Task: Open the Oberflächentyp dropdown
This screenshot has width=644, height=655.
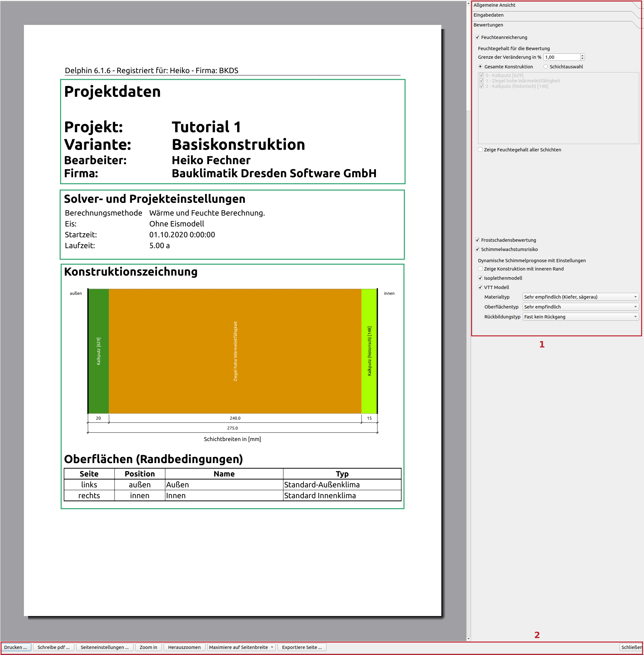Action: pos(580,307)
